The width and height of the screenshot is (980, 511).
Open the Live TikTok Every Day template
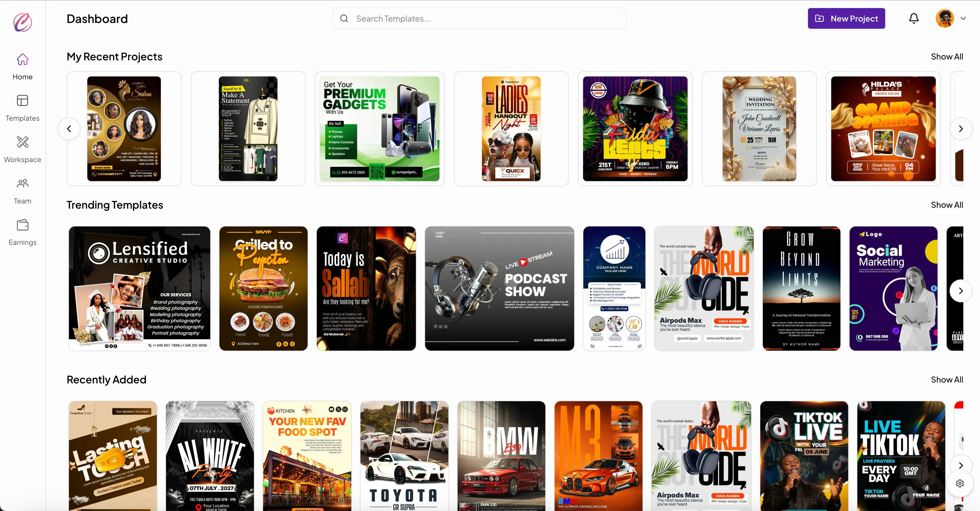point(901,456)
